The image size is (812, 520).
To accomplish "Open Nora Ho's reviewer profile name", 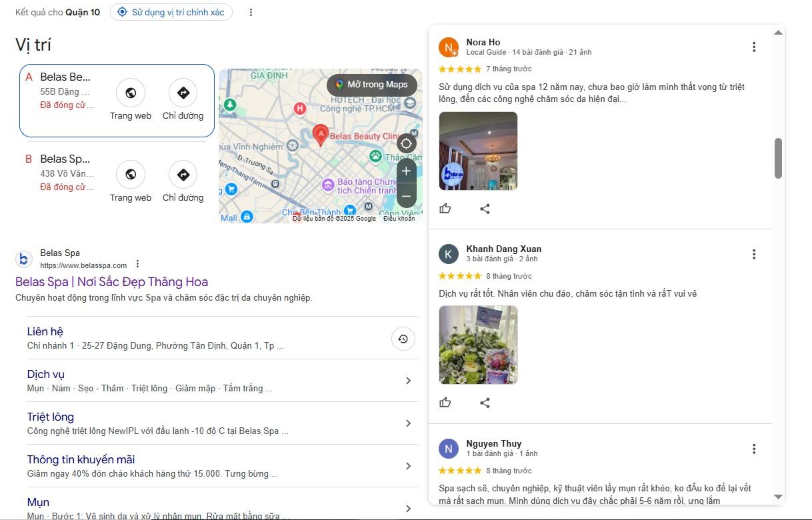I will 483,42.
